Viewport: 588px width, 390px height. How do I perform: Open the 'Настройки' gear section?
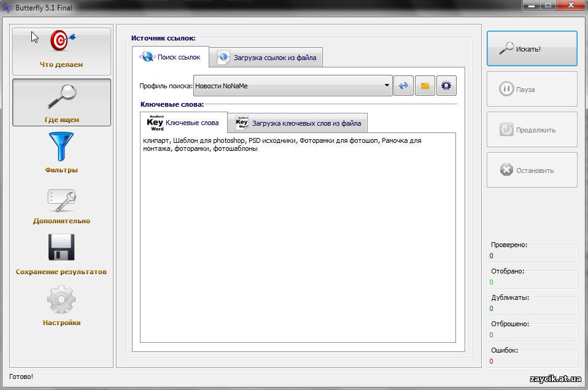(61, 306)
